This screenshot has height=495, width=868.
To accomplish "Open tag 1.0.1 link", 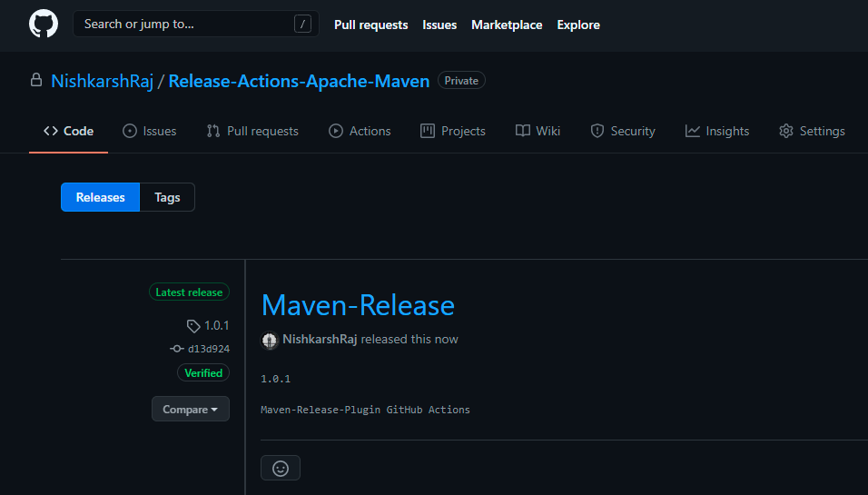I will tap(216, 325).
